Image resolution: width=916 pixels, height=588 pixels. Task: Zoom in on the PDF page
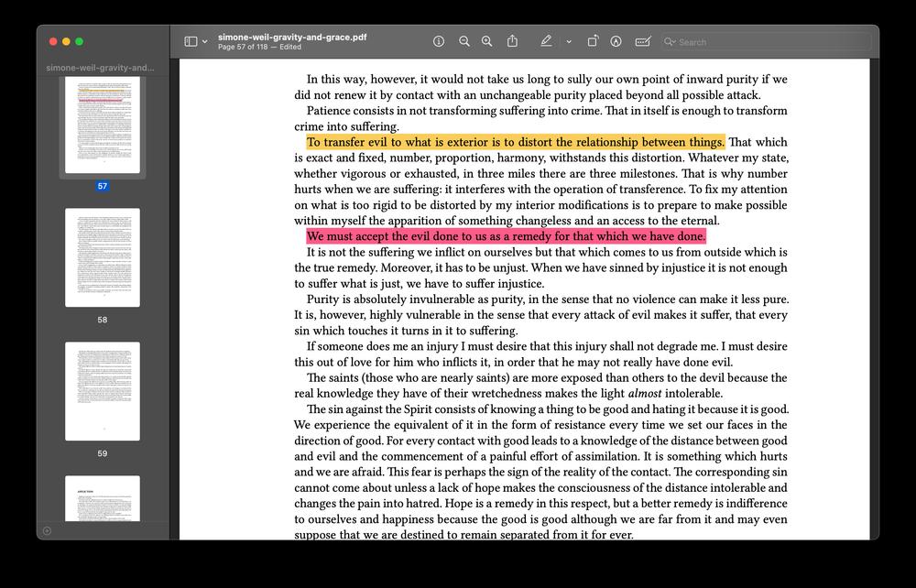[486, 41]
